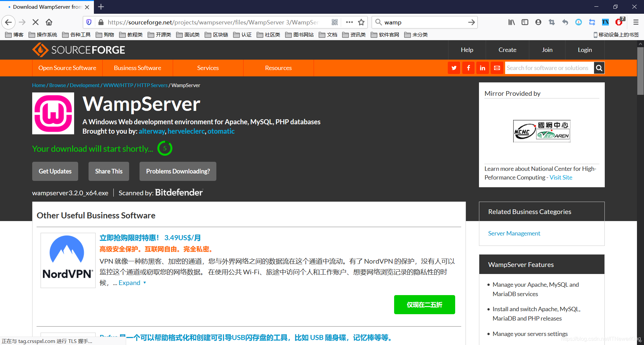Expand the NordVPN description
This screenshot has height=345, width=644.
132,283
